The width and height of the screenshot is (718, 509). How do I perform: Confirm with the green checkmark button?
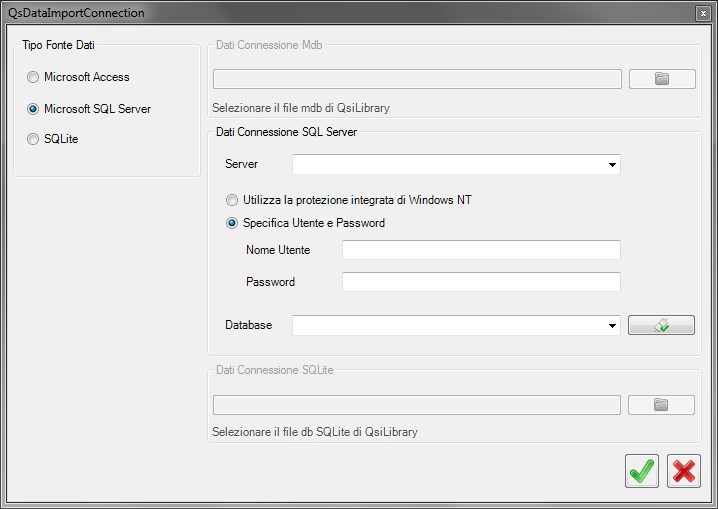[642, 471]
